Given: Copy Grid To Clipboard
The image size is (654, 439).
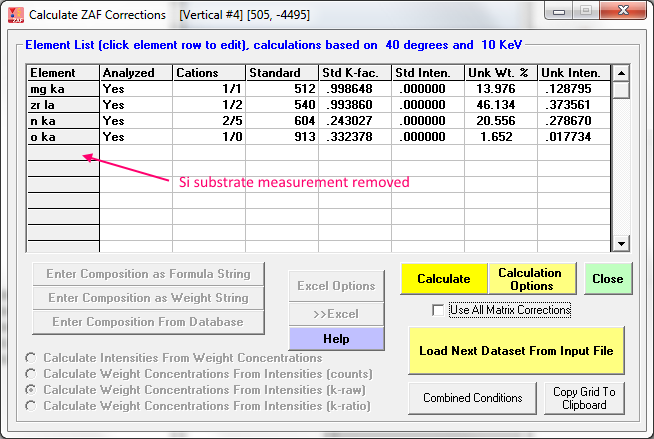Looking at the screenshot, I should point(583,398).
